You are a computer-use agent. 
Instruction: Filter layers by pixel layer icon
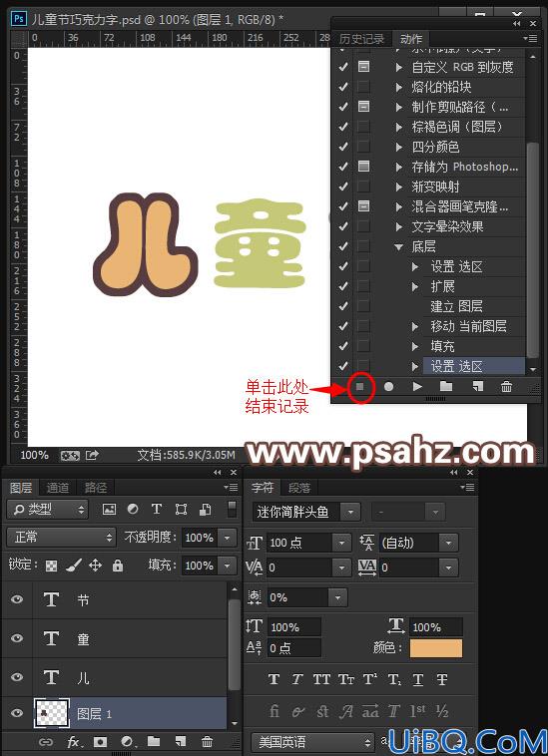point(109,509)
